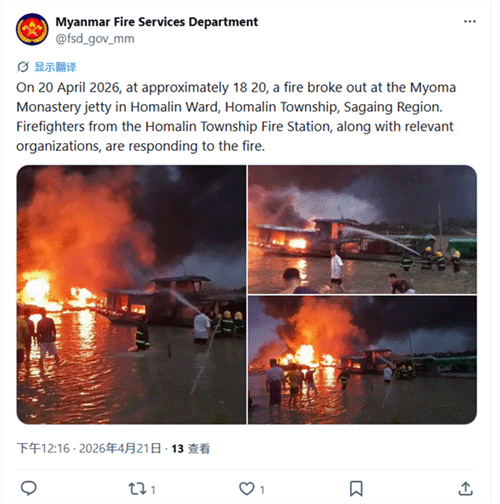Viewport: 500px width, 504px height.
Task: Show translation via 显示翻译 link
Action: pos(55,67)
